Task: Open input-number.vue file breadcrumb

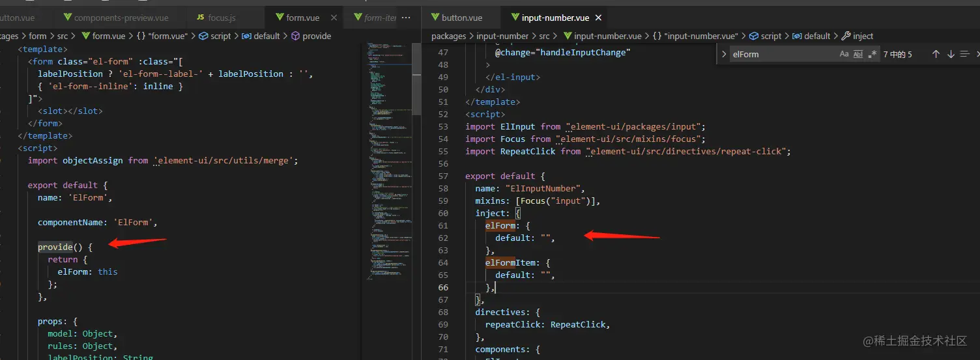Action: pos(602,36)
